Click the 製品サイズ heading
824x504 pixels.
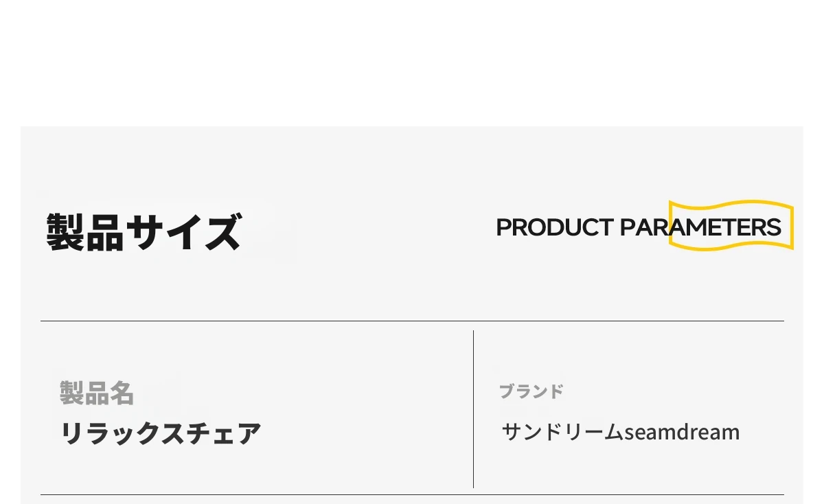click(144, 232)
